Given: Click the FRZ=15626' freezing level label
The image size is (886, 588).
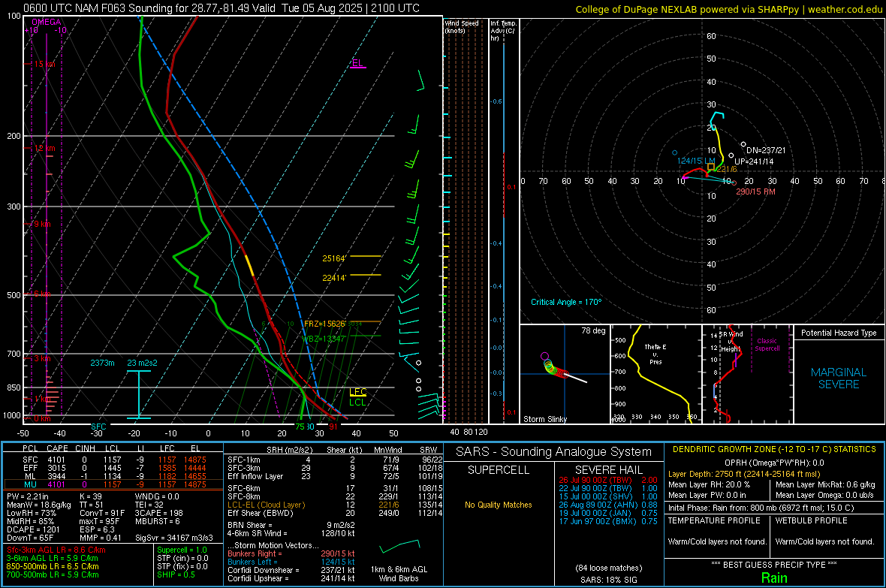Looking at the screenshot, I should 324,324.
